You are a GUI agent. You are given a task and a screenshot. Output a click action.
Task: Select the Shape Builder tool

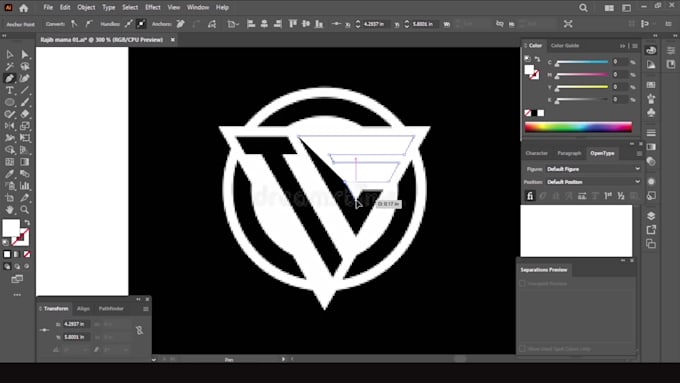(10, 150)
